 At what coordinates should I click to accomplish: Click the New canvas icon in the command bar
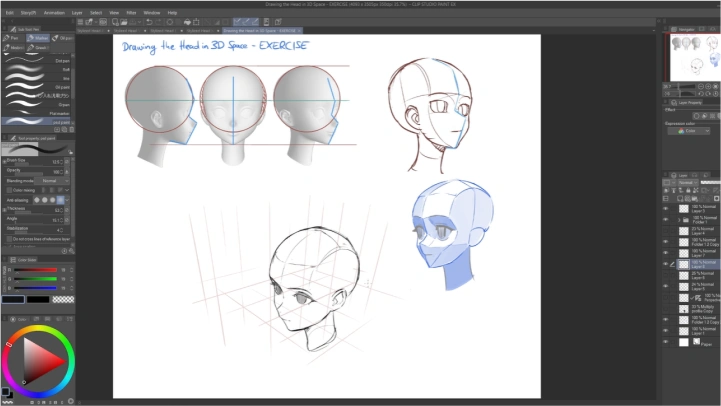pyautogui.click(x=115, y=22)
